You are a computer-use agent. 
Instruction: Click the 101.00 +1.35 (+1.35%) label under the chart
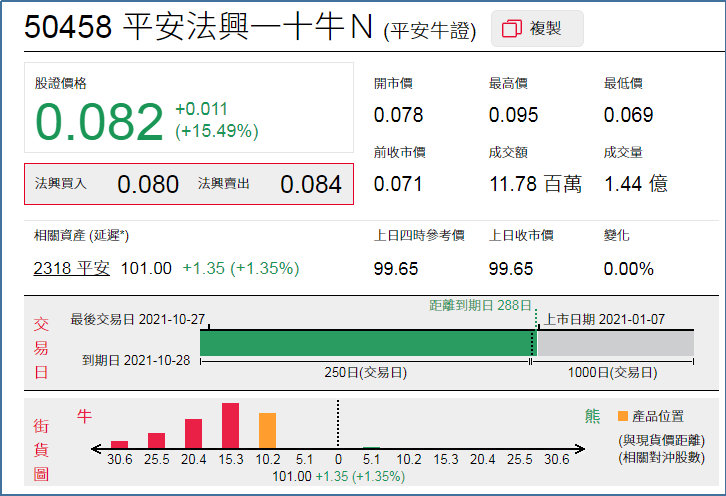point(338,476)
